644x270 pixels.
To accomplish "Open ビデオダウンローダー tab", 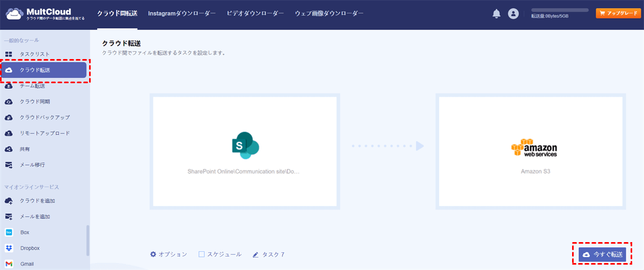I will point(255,13).
